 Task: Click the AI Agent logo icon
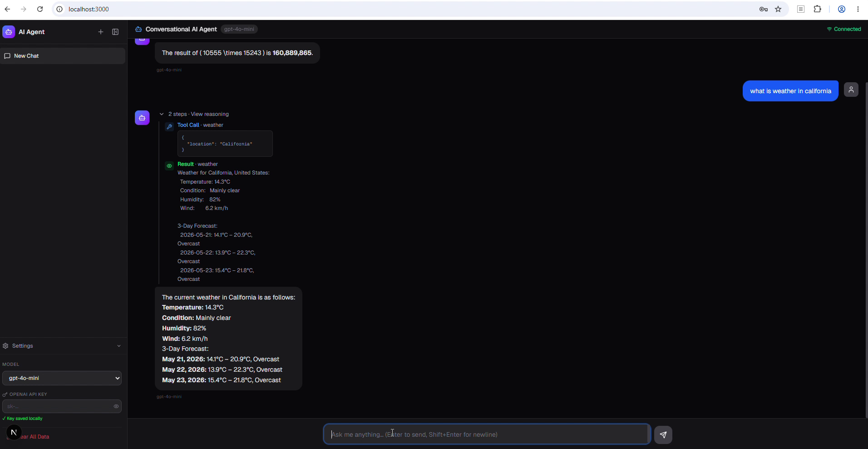click(9, 32)
